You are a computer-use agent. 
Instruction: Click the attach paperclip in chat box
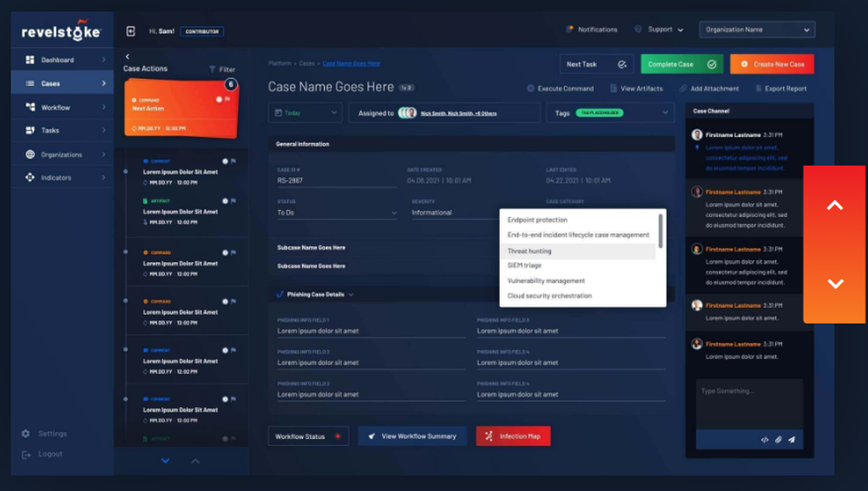(778, 440)
